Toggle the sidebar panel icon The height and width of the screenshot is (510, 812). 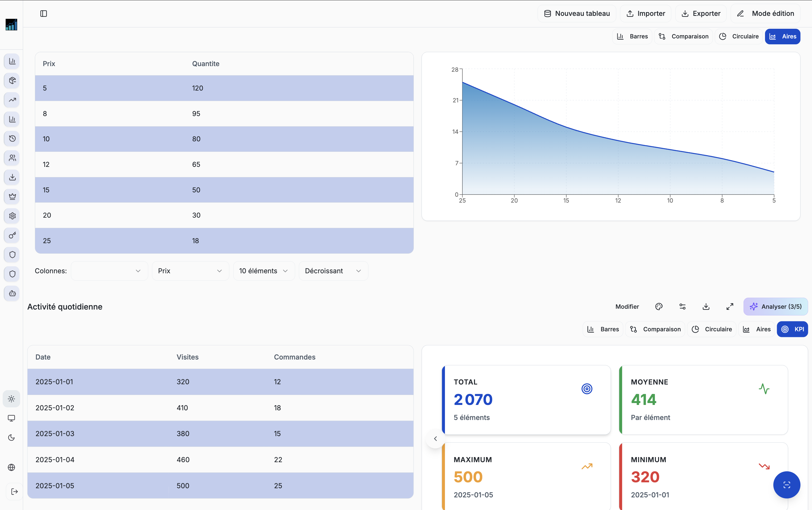pos(44,13)
